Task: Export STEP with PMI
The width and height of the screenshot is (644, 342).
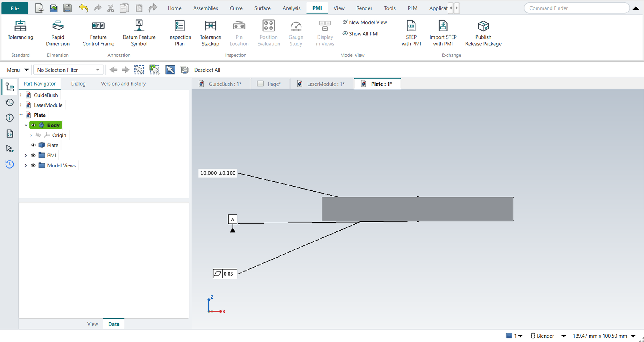Action: pyautogui.click(x=411, y=33)
